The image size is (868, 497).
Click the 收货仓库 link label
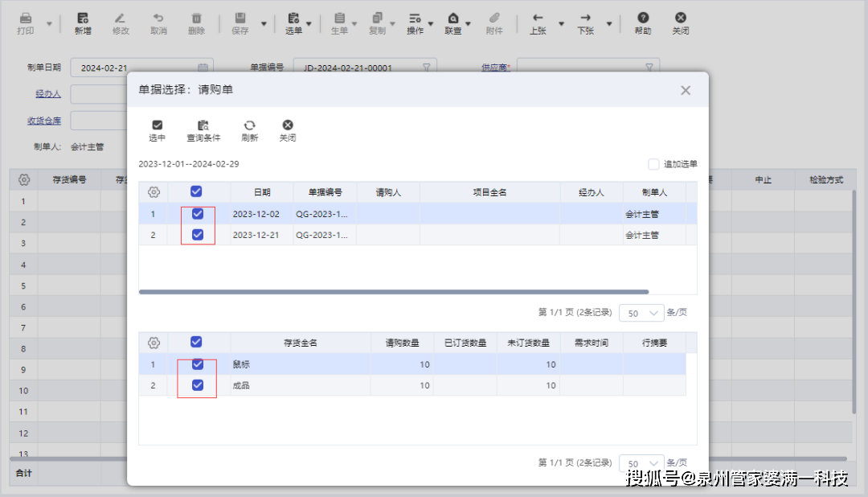pos(44,121)
